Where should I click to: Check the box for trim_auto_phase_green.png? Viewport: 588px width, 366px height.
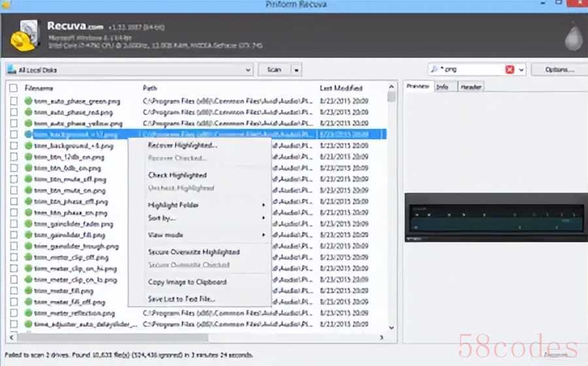coord(14,101)
